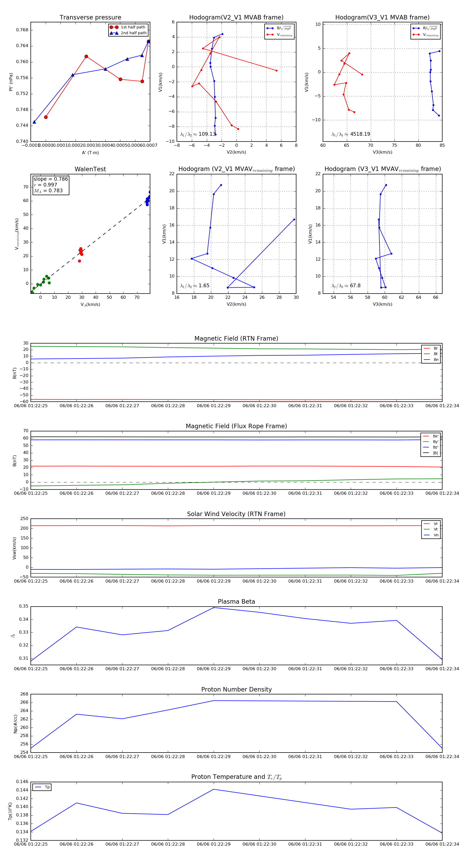
Task: Click the Bz' legend entry
Action: tap(431, 447)
